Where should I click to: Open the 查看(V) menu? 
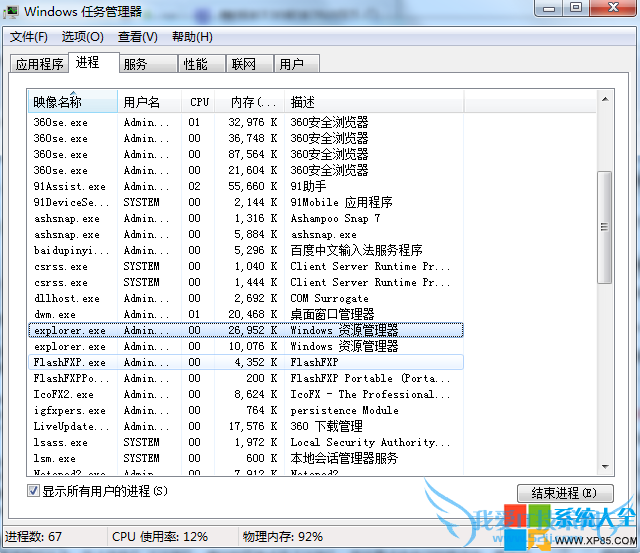[x=138, y=37]
